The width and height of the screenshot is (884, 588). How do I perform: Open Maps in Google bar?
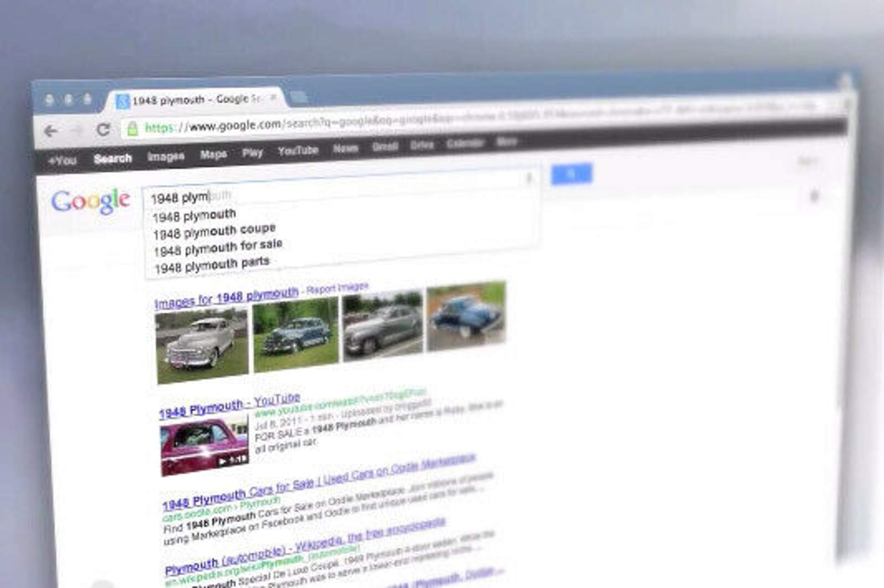pyautogui.click(x=213, y=154)
